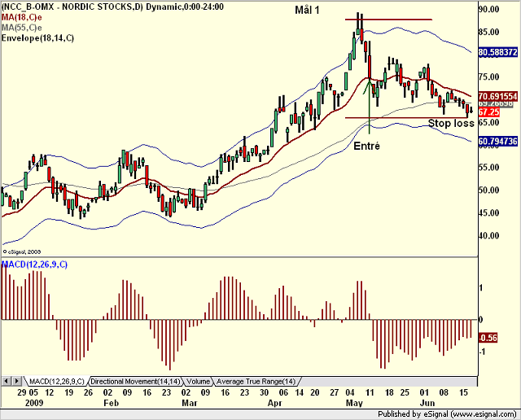
Task: Click MACD value label -0.56
Action: (488, 339)
